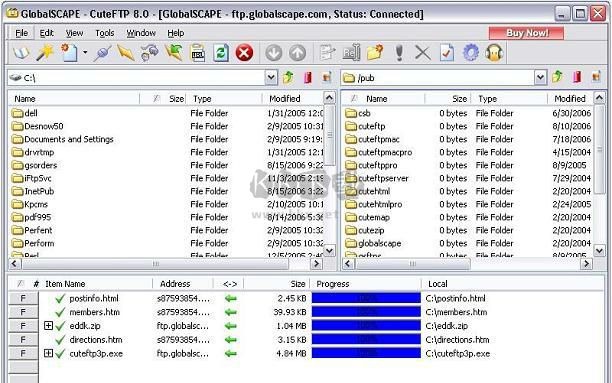Open the remote /pub path dropdown

coord(540,77)
